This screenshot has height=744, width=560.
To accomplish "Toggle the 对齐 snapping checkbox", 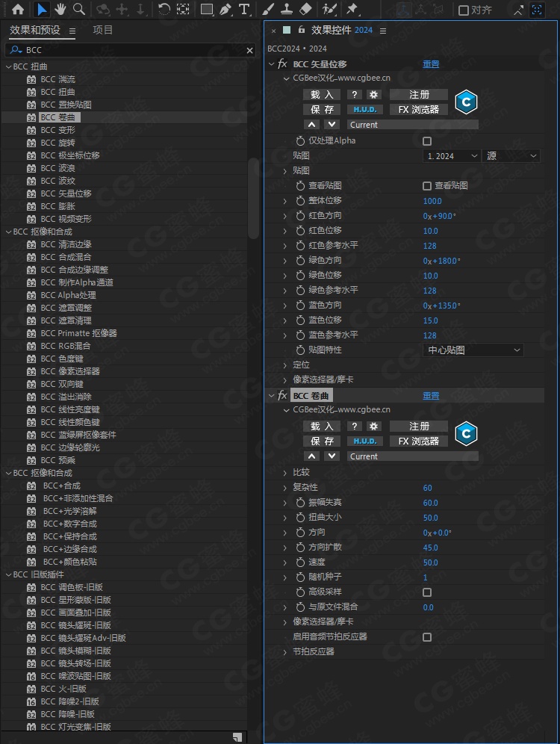I will 463,10.
